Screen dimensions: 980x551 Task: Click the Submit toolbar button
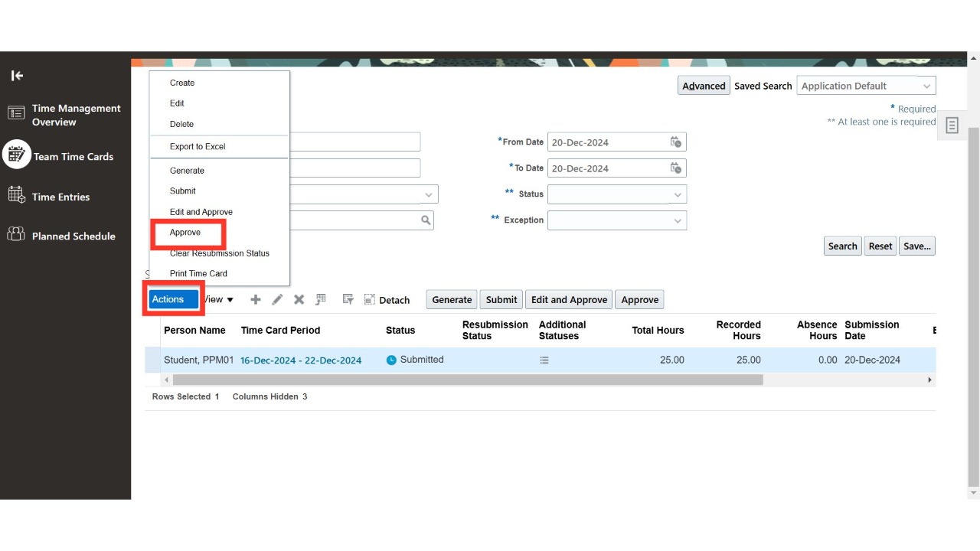click(x=501, y=300)
